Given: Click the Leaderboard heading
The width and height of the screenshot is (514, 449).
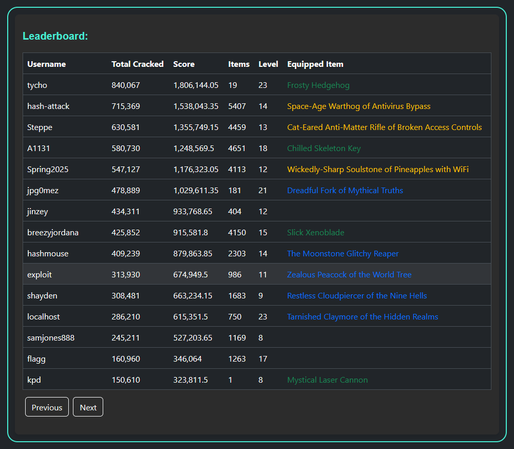Looking at the screenshot, I should [55, 36].
